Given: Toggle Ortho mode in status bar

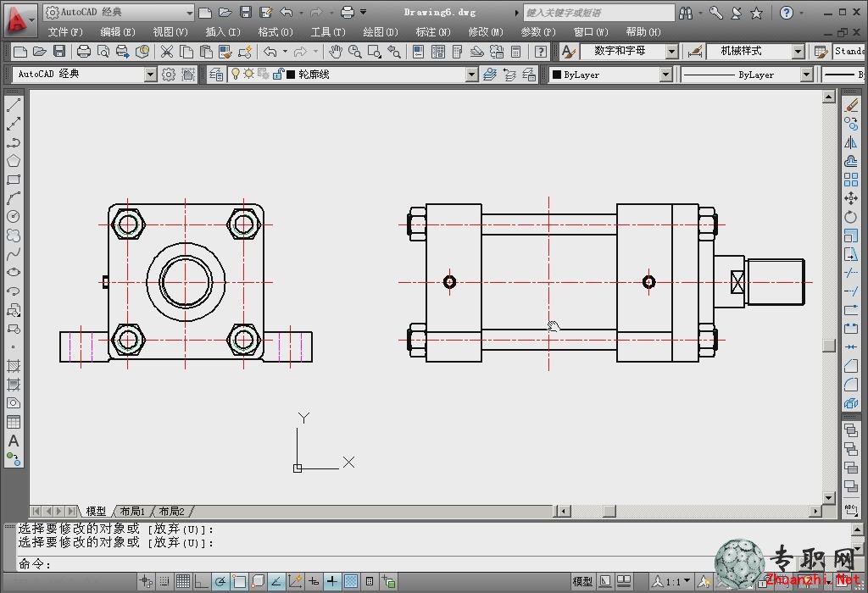Looking at the screenshot, I should 202,581.
